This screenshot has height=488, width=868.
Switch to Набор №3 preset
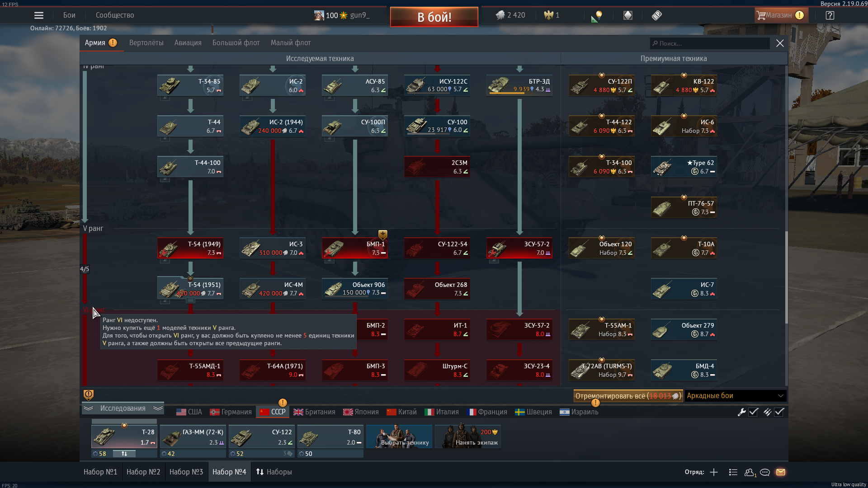(186, 472)
